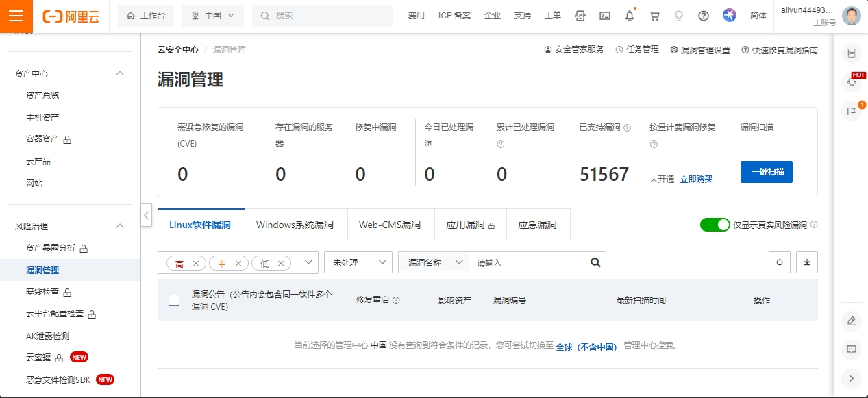Image resolution: width=868 pixels, height=398 pixels.
Task: Click the search magnifier in vulnerability filter bar
Action: (x=595, y=262)
